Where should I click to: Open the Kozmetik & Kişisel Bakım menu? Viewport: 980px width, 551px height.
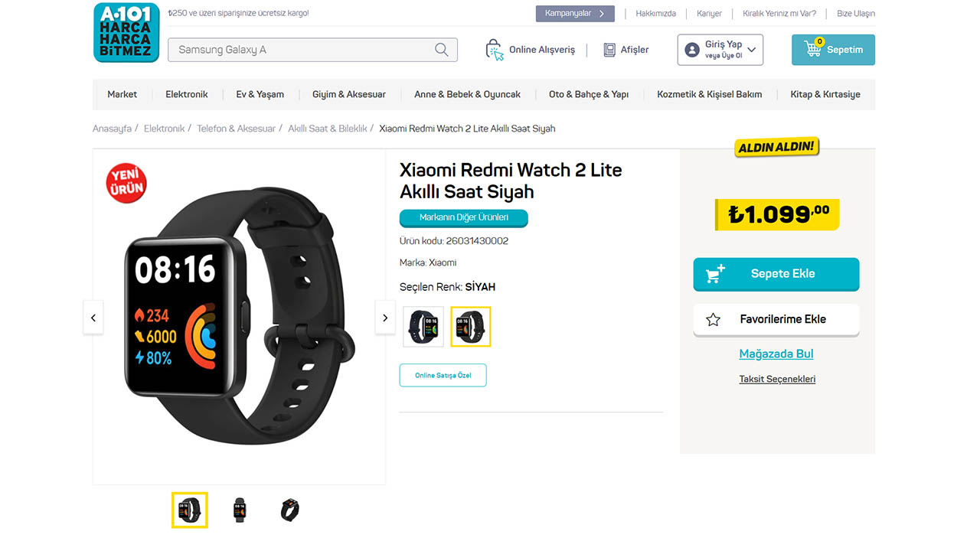click(x=709, y=94)
